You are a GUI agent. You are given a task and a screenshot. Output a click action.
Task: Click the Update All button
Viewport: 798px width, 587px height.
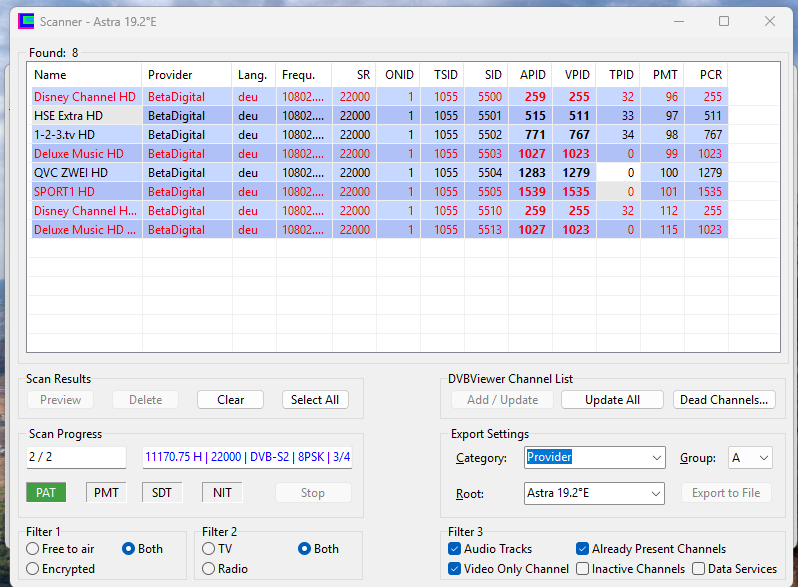point(612,400)
